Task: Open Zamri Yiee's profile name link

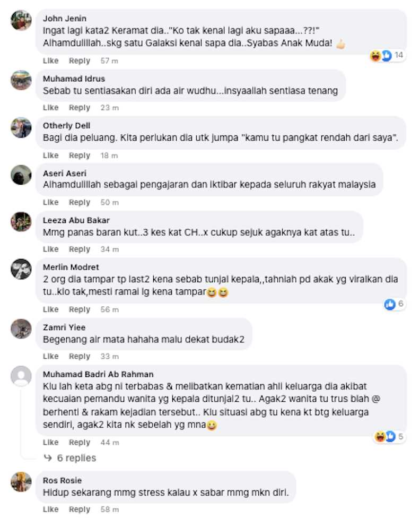Action: click(x=64, y=327)
